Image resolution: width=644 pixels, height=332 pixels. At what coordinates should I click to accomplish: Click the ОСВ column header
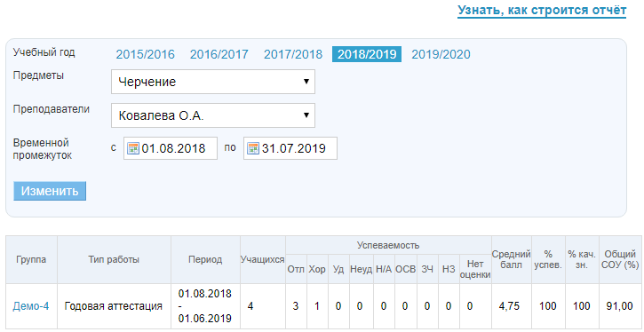[x=405, y=269]
